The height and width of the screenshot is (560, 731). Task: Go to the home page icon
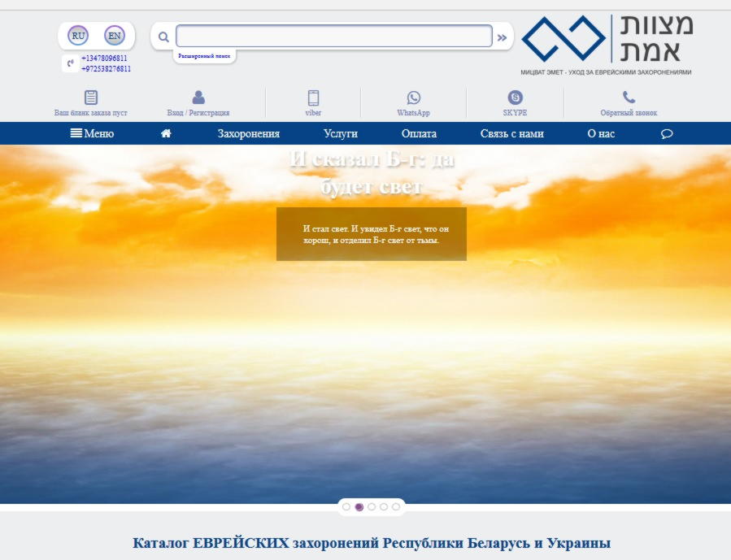tap(166, 133)
